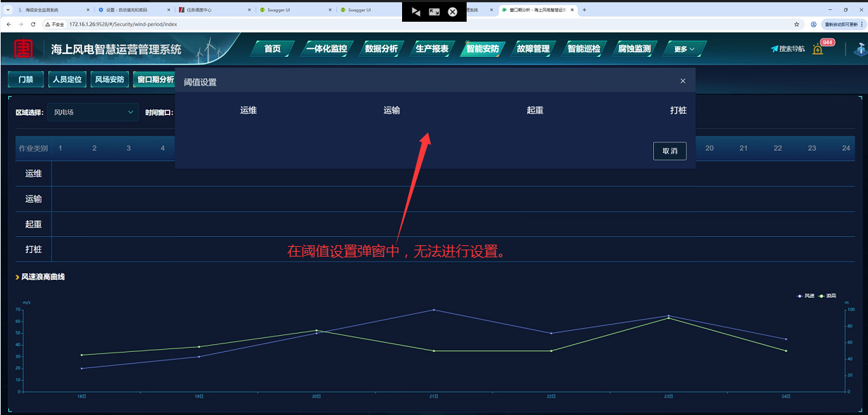Click the alarm bell icon with 944 badge
This screenshot has height=415, width=868.
point(817,50)
